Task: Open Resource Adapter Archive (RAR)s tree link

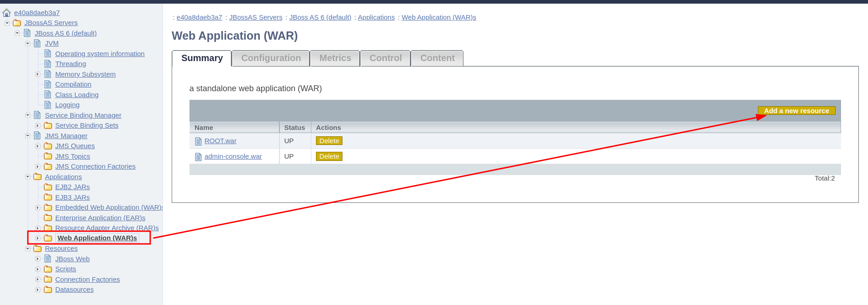Action: (107, 228)
